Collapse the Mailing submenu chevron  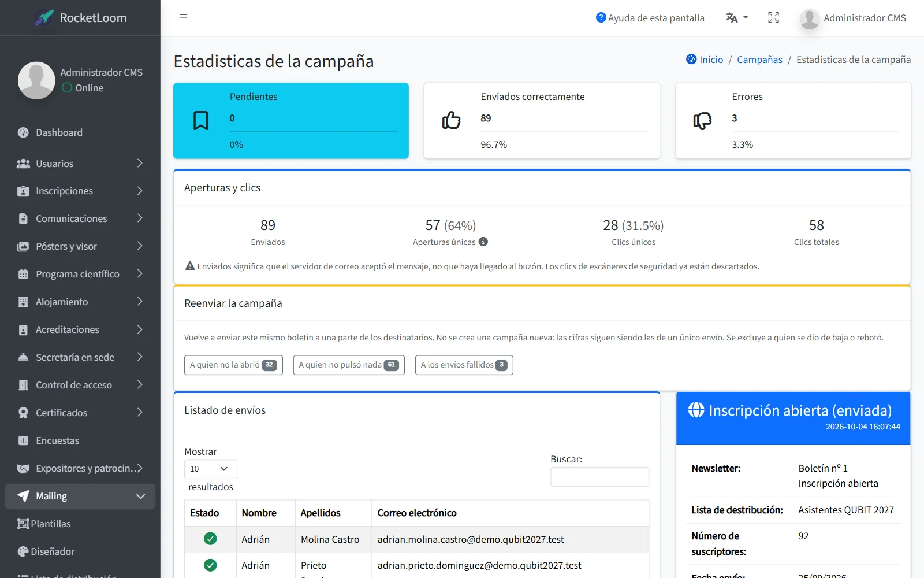pyautogui.click(x=140, y=496)
